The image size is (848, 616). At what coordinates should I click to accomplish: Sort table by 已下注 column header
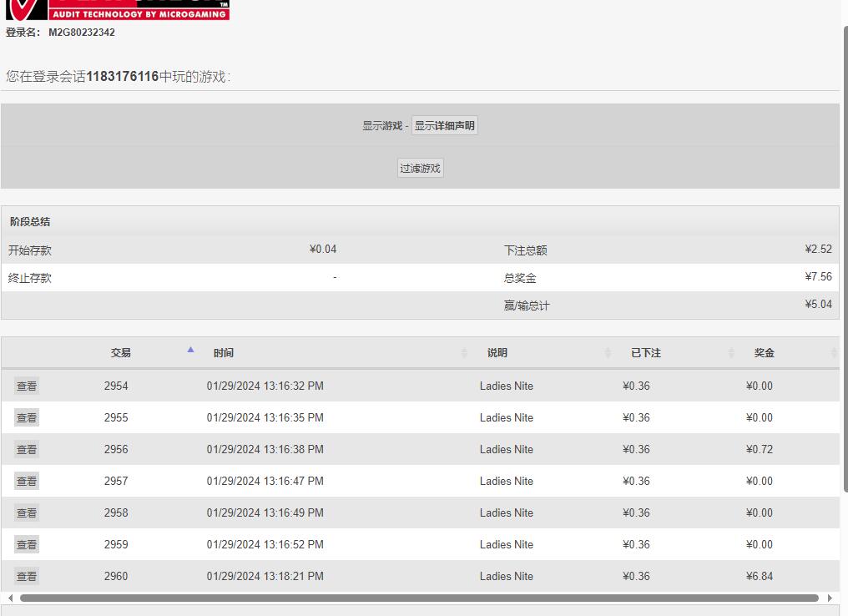(x=646, y=352)
